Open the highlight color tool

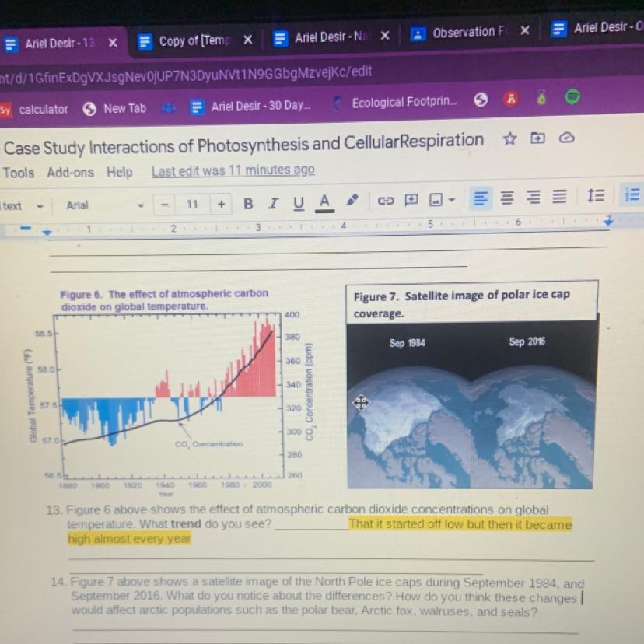[352, 200]
